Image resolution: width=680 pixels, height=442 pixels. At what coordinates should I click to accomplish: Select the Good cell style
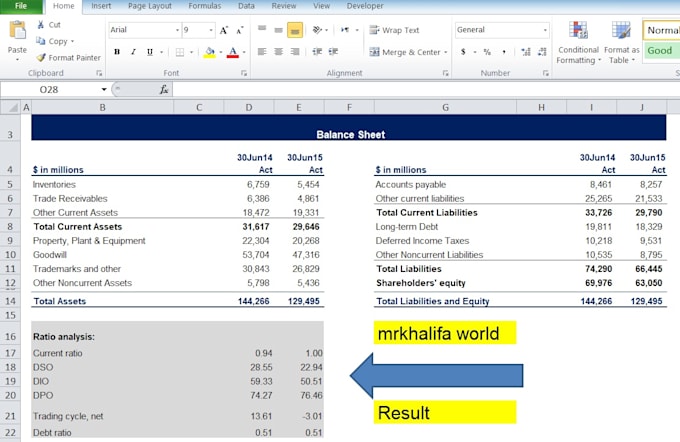coord(662,51)
